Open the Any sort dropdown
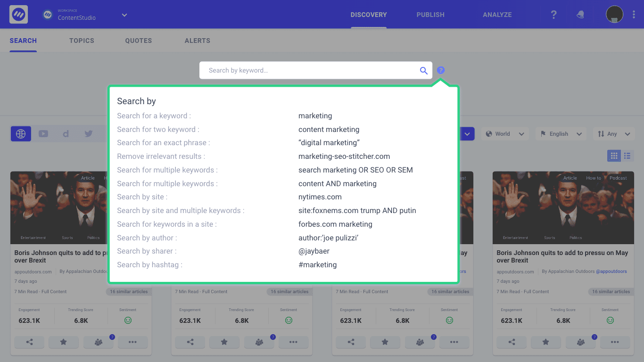The image size is (644, 362). (x=613, y=134)
